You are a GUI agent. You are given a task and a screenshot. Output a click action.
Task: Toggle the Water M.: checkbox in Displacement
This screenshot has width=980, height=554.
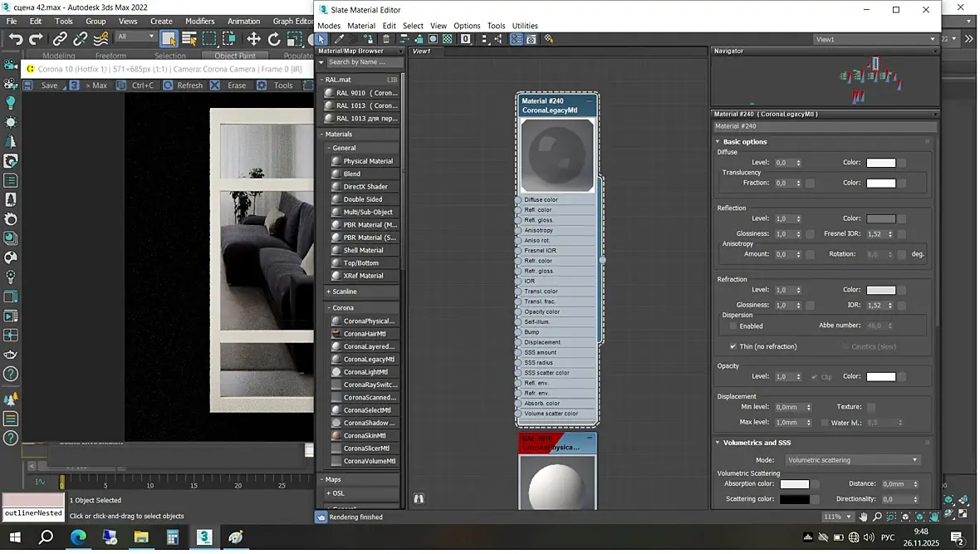point(825,423)
